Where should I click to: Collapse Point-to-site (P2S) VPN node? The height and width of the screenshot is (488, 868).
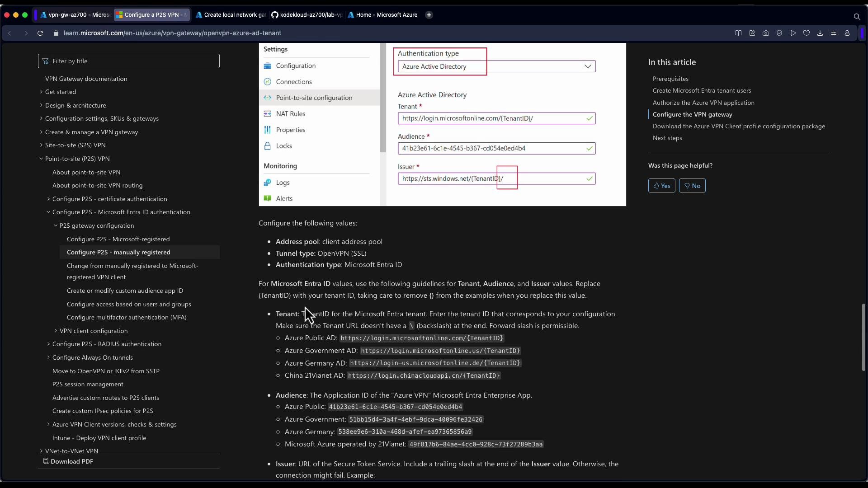[41, 159]
